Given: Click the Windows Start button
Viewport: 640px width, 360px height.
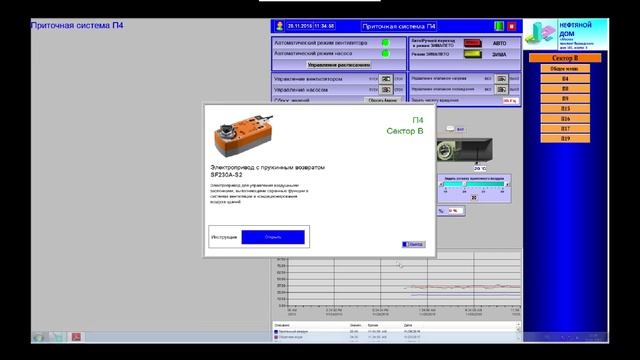Looking at the screenshot, I should [x=39, y=337].
